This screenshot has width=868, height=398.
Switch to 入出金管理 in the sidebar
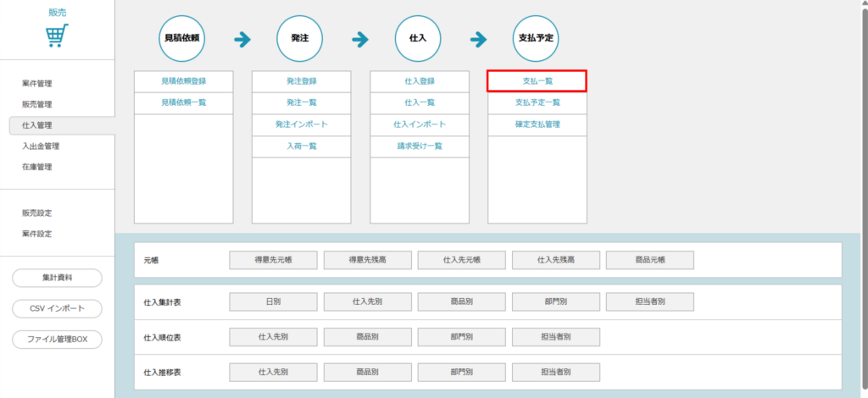(x=41, y=146)
